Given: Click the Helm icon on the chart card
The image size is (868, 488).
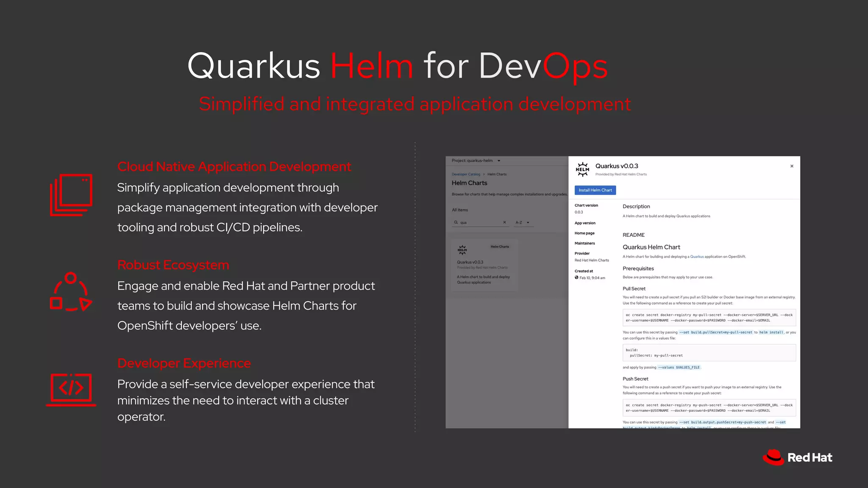Looking at the screenshot, I should pyautogui.click(x=462, y=250).
